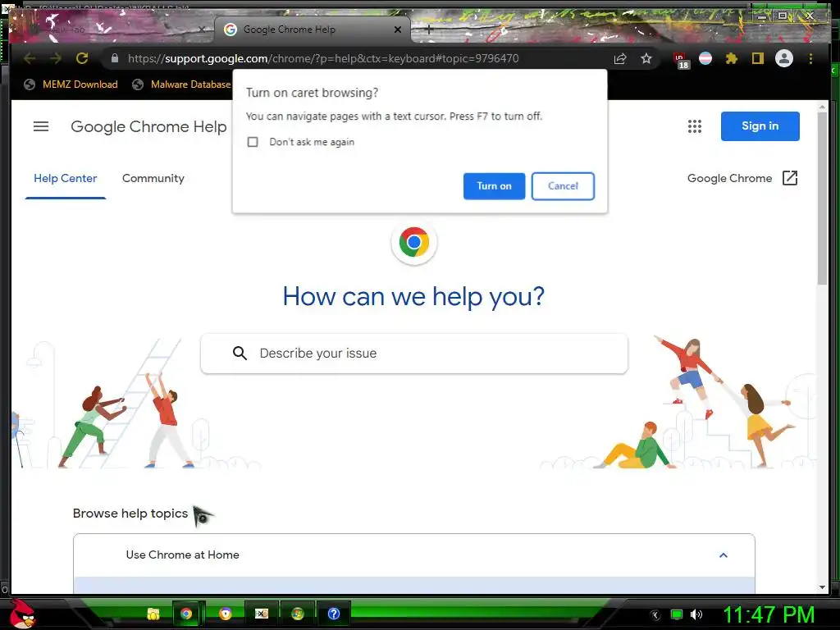Open the hamburger menu on Help page
840x630 pixels.
tap(41, 126)
